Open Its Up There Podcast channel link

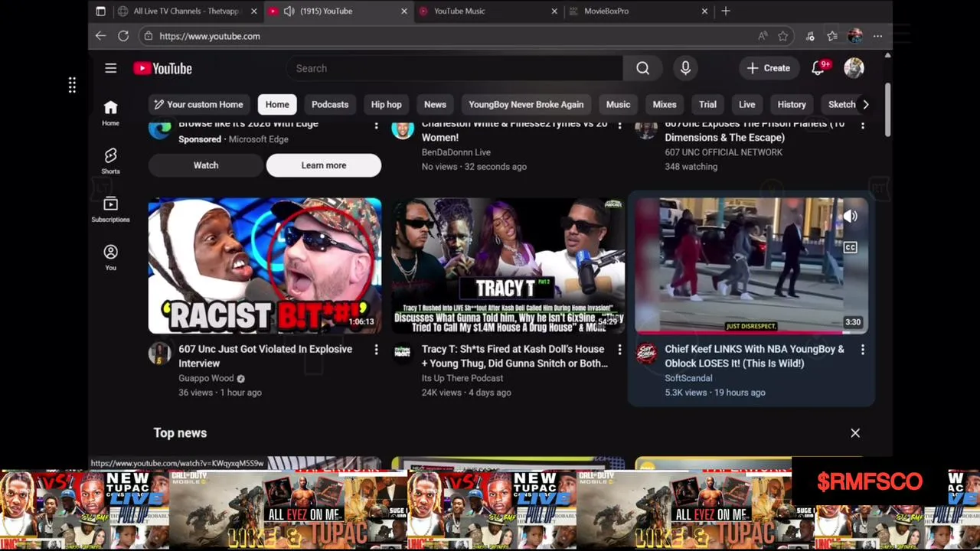click(x=462, y=378)
